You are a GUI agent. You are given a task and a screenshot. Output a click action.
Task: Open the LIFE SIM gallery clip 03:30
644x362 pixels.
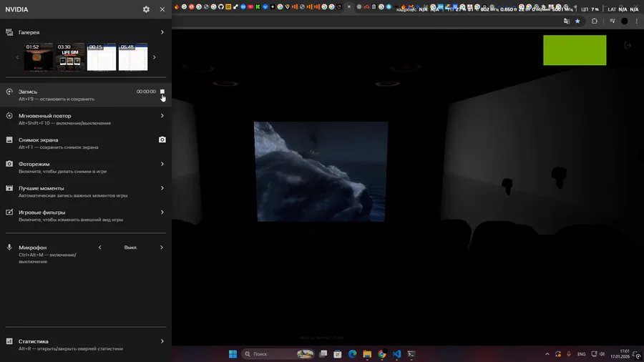[70, 57]
